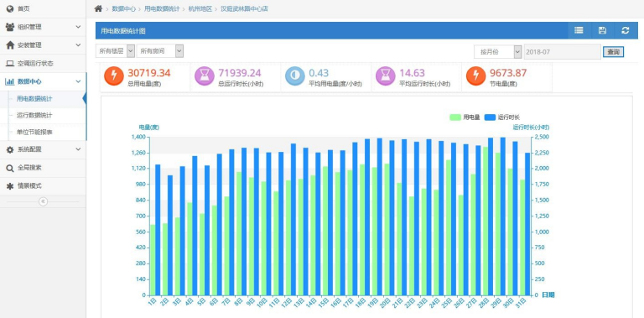644x318 pixels.
Task: Select 用电数据统计 submenu item
Action: [34, 99]
